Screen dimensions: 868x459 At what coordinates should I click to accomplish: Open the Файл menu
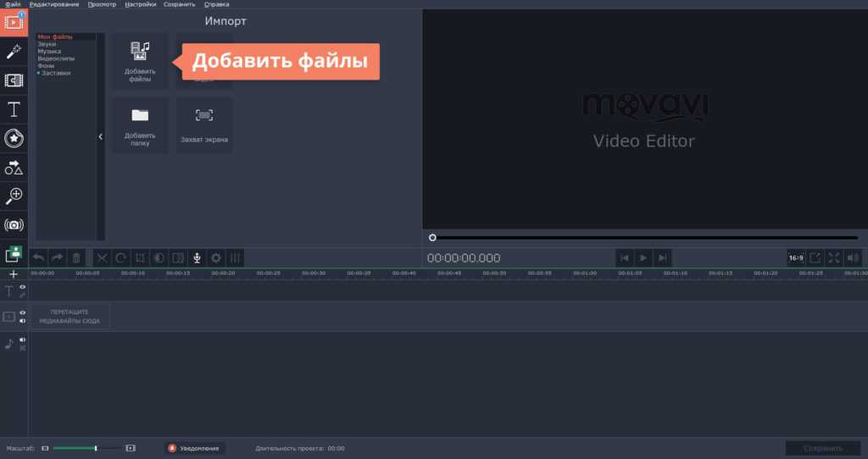point(13,4)
